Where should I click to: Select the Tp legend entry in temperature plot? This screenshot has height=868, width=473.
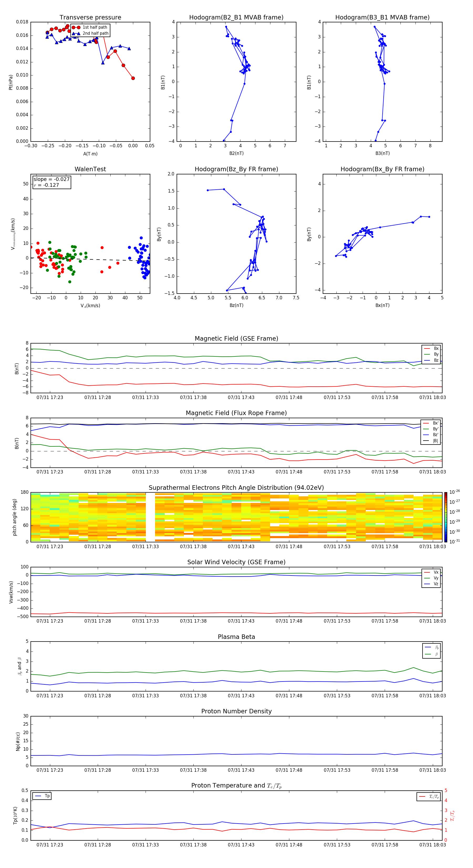pos(42,796)
